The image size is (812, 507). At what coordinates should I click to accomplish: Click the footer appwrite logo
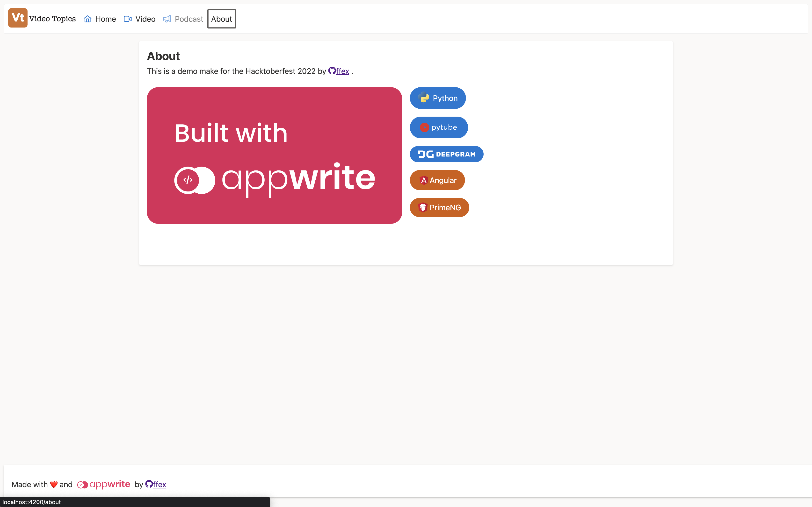pyautogui.click(x=104, y=485)
